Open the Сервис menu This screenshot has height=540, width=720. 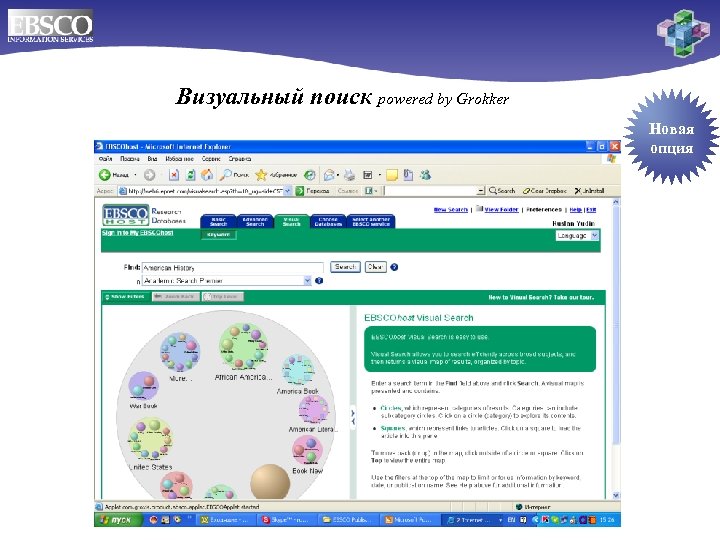tap(211, 158)
